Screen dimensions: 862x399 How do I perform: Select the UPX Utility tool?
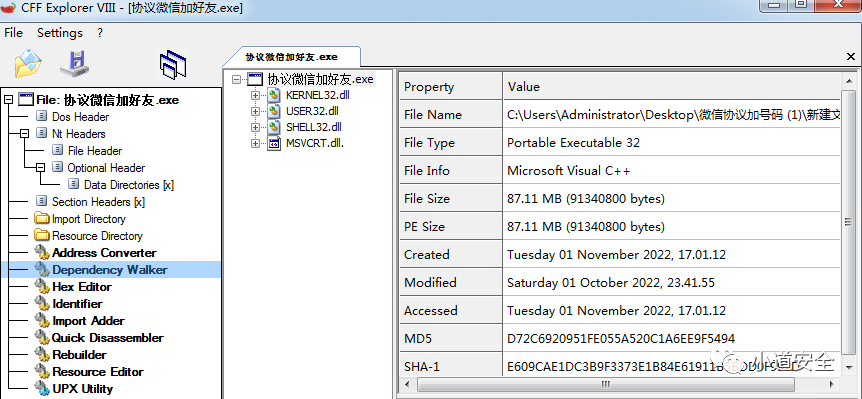82,389
